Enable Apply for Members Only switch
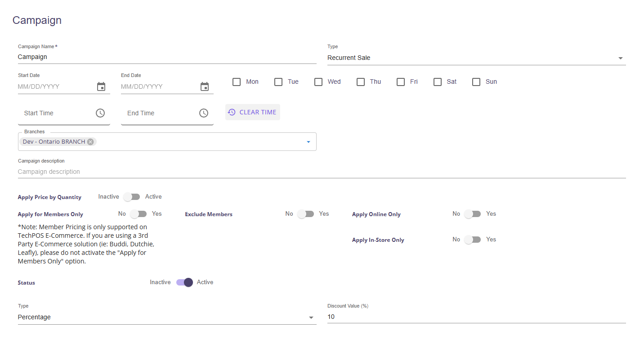The width and height of the screenshot is (644, 340). (139, 214)
